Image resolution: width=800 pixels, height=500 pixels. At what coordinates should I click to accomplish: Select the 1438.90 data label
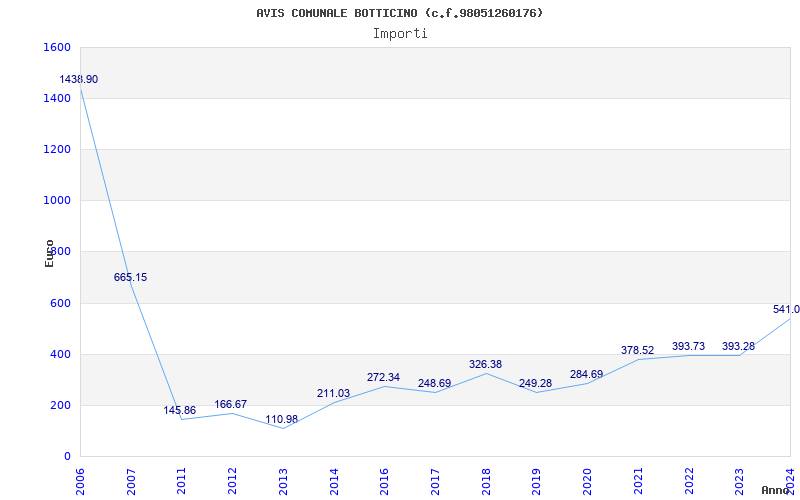[x=79, y=80]
